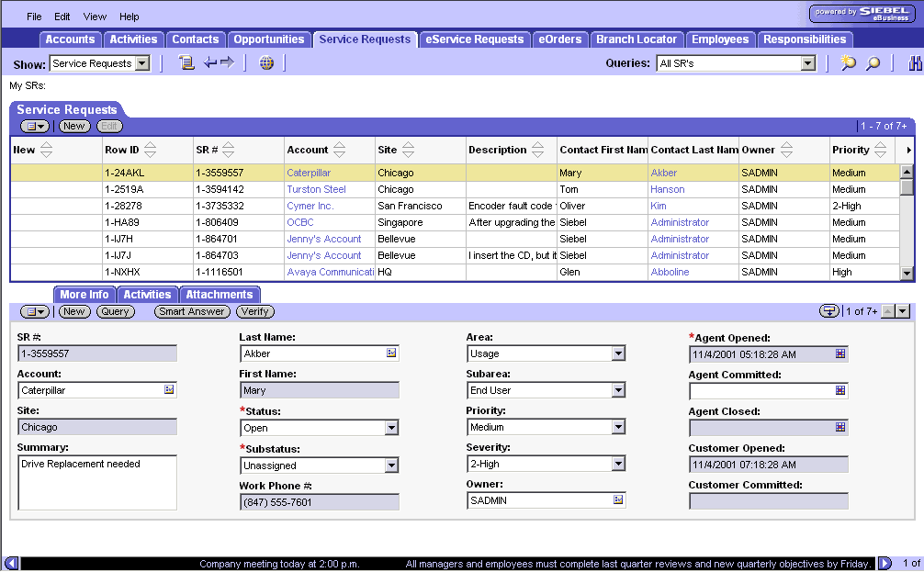924x572 pixels.
Task: Open the site map list icon
Action: pos(186,62)
